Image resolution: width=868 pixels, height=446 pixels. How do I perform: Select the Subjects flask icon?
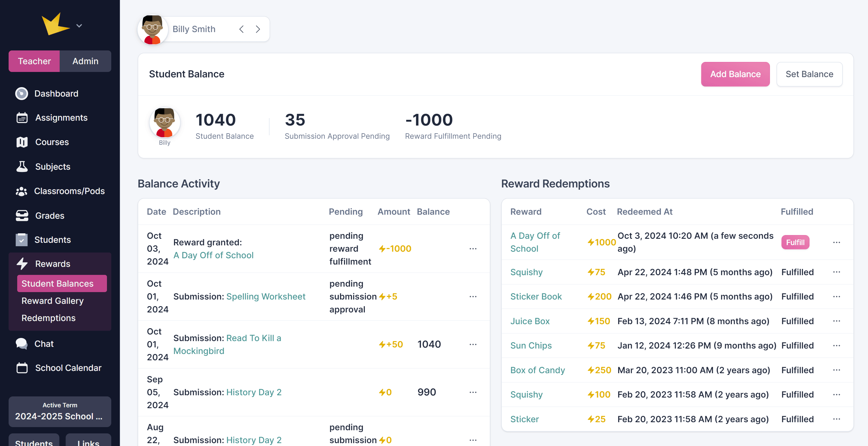(x=22, y=167)
